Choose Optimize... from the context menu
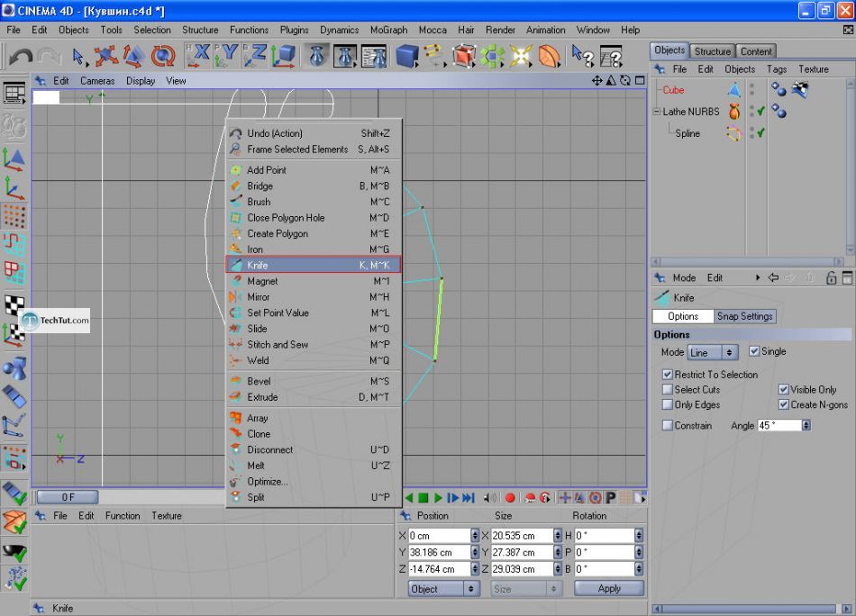This screenshot has height=616, width=856. point(313,482)
